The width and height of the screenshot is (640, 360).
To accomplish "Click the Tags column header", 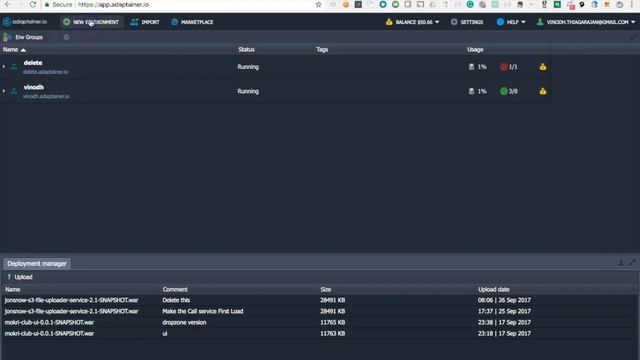I will click(x=322, y=49).
